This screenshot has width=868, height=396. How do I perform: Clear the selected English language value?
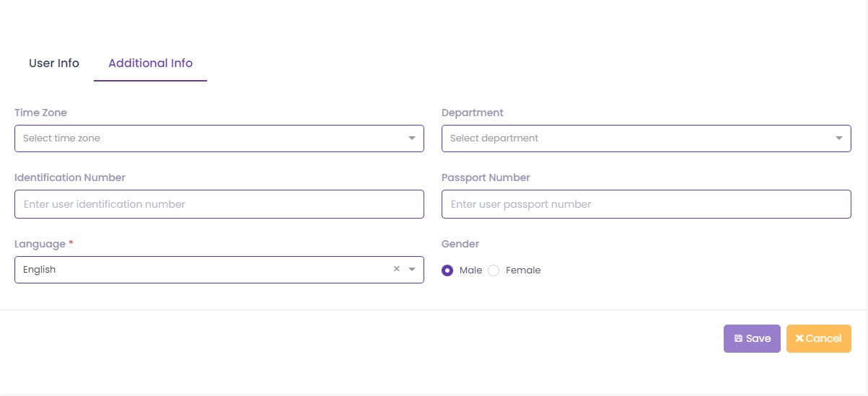click(396, 269)
